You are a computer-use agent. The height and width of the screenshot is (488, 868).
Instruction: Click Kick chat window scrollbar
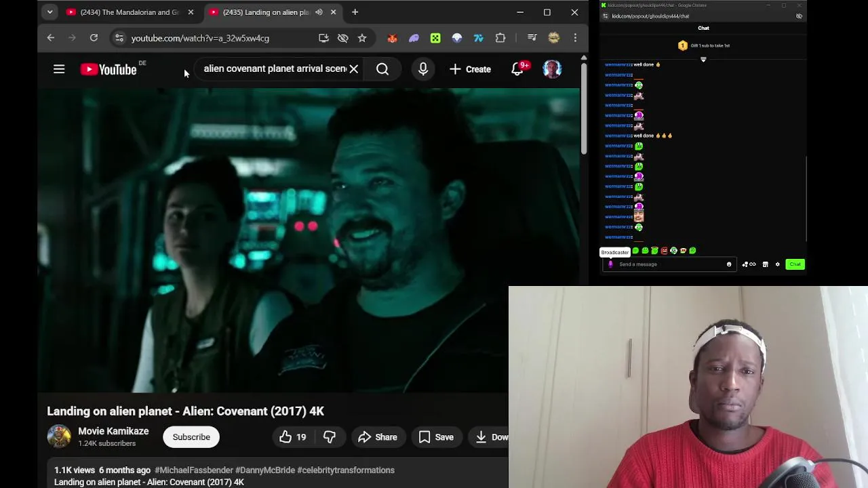pos(806,198)
